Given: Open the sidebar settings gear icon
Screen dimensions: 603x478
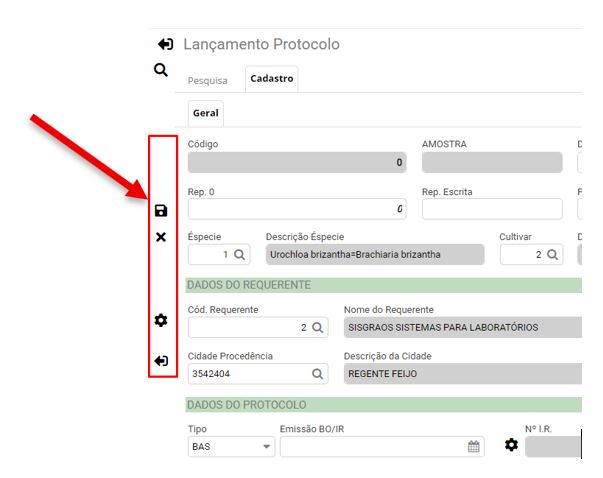Looking at the screenshot, I should coord(161,320).
